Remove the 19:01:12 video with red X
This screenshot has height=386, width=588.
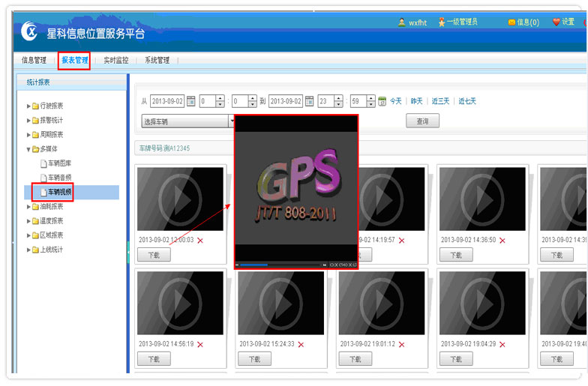(401, 344)
